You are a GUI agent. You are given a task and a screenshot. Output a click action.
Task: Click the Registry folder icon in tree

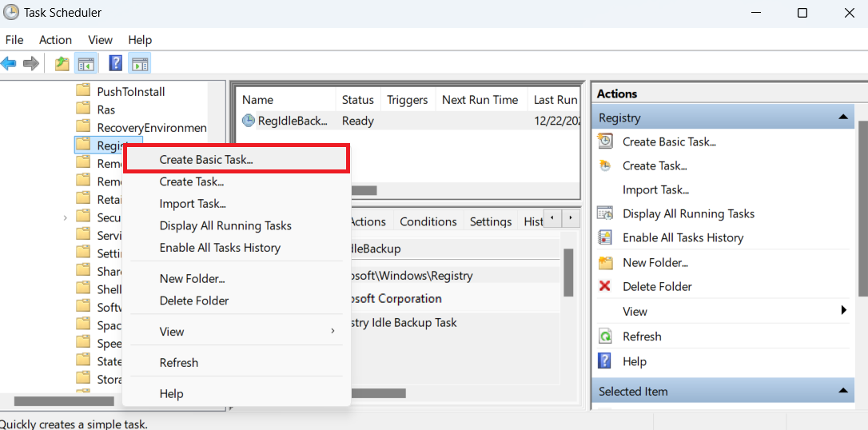pos(83,145)
